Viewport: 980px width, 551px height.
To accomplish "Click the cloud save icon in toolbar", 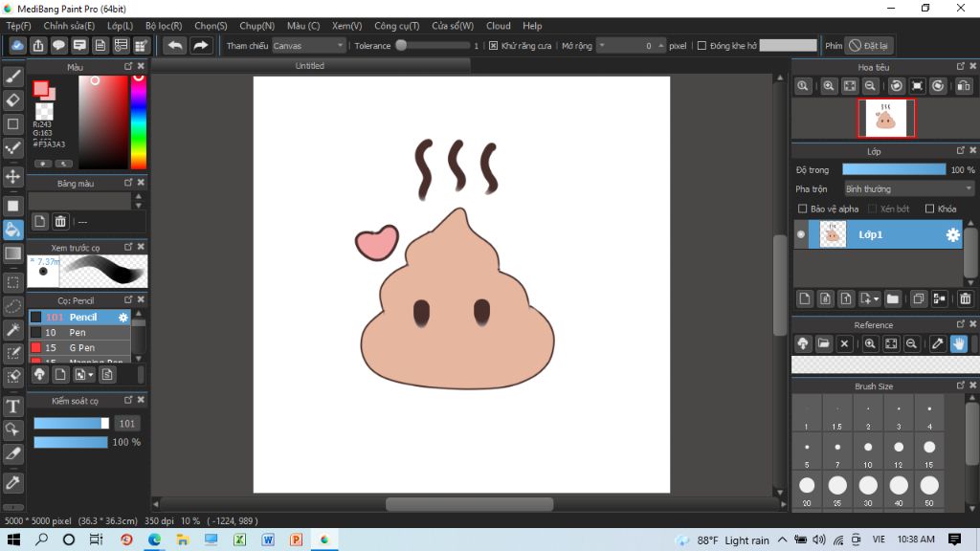I will 17,46.
